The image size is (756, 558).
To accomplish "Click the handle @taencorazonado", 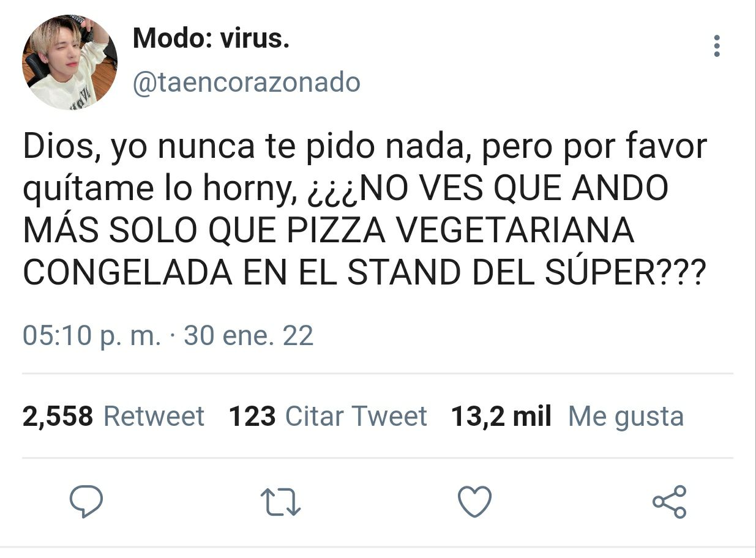I will (246, 82).
